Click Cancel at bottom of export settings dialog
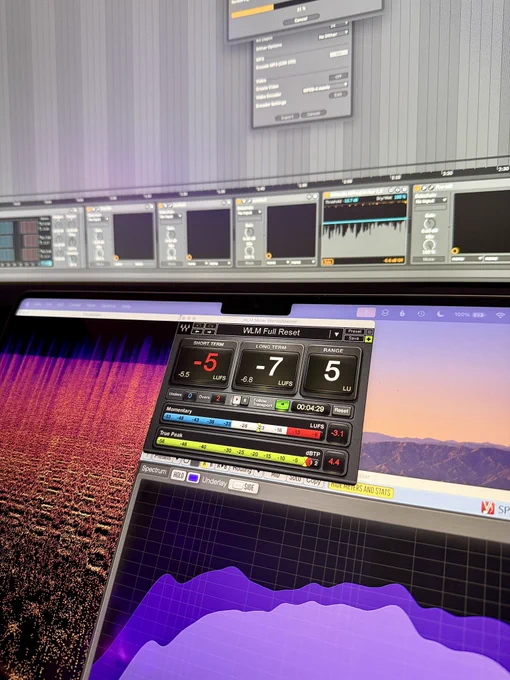This screenshot has height=680, width=510. point(314,114)
